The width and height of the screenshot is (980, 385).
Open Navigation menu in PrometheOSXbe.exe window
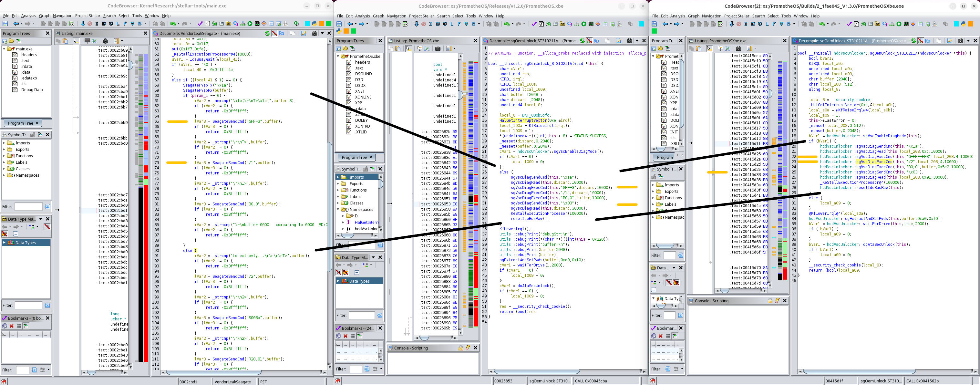click(711, 16)
